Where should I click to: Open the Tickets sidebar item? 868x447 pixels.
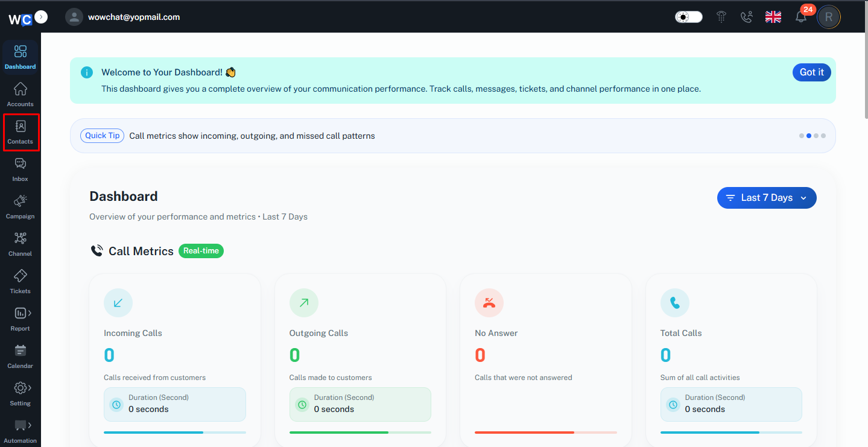click(x=21, y=282)
